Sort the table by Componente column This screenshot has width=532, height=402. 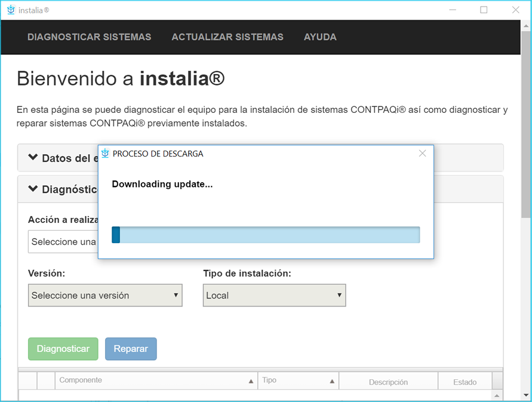click(x=156, y=380)
